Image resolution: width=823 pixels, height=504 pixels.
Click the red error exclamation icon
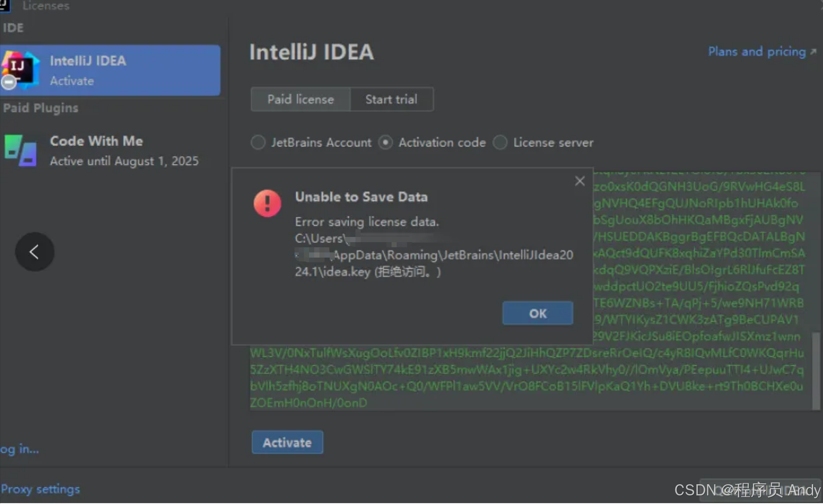267,203
